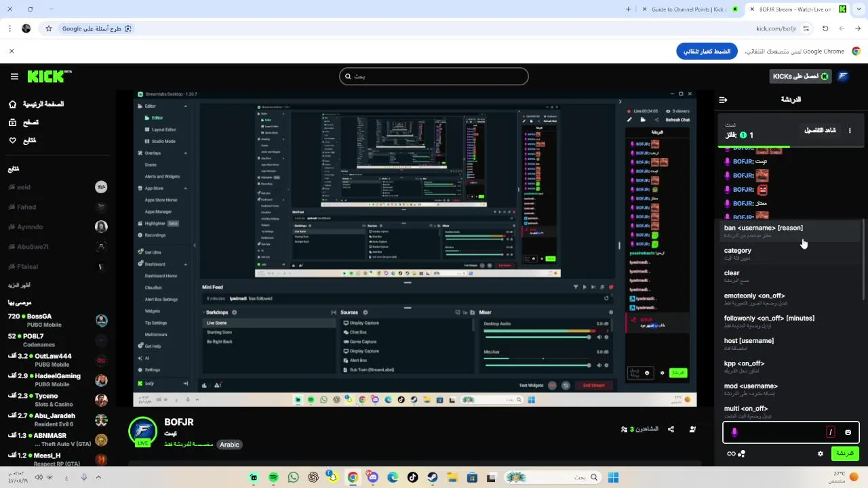Image resolution: width=868 pixels, height=488 pixels.
Task: Click the chat message input field
Action: click(x=791, y=432)
